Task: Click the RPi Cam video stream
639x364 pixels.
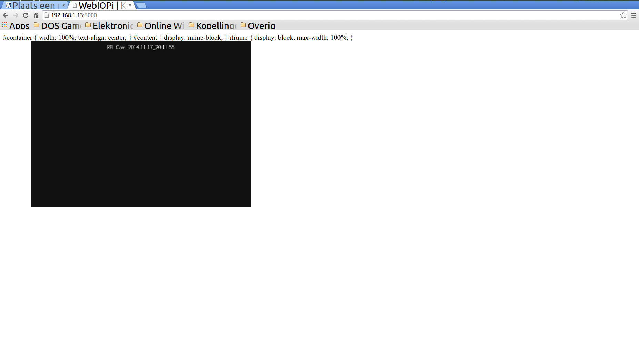Action: pyautogui.click(x=141, y=124)
